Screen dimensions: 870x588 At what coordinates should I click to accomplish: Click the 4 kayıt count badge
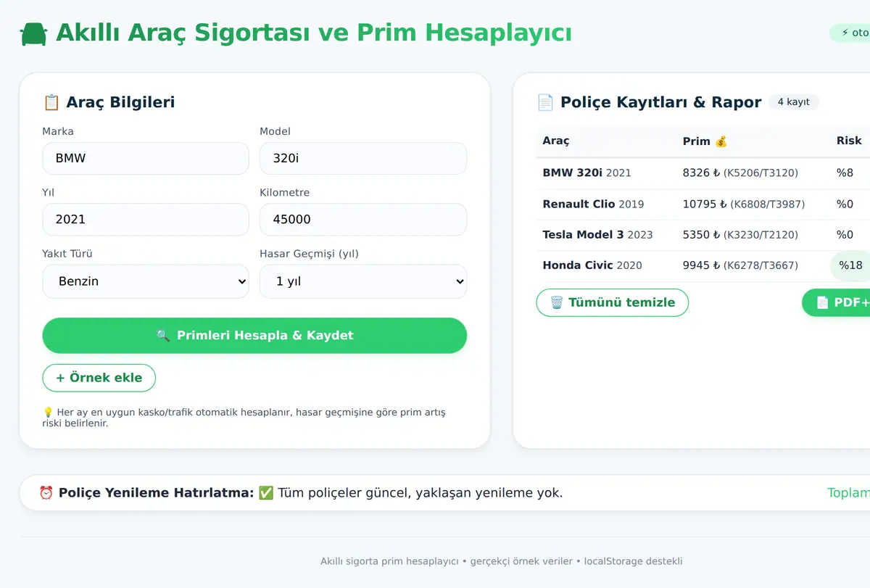click(x=794, y=102)
